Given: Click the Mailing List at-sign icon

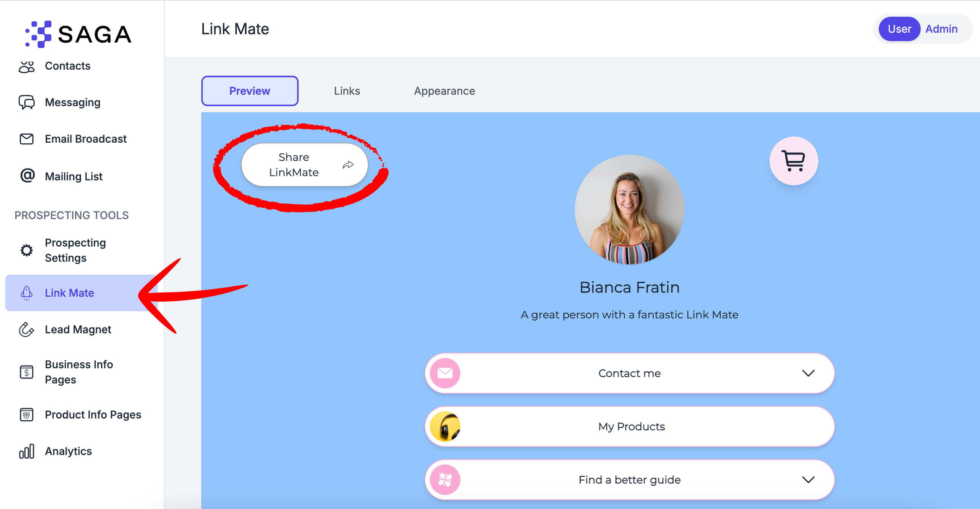Looking at the screenshot, I should 27,176.
